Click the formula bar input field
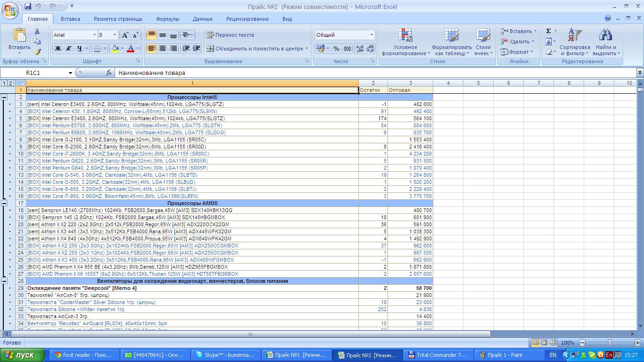 click(375, 73)
